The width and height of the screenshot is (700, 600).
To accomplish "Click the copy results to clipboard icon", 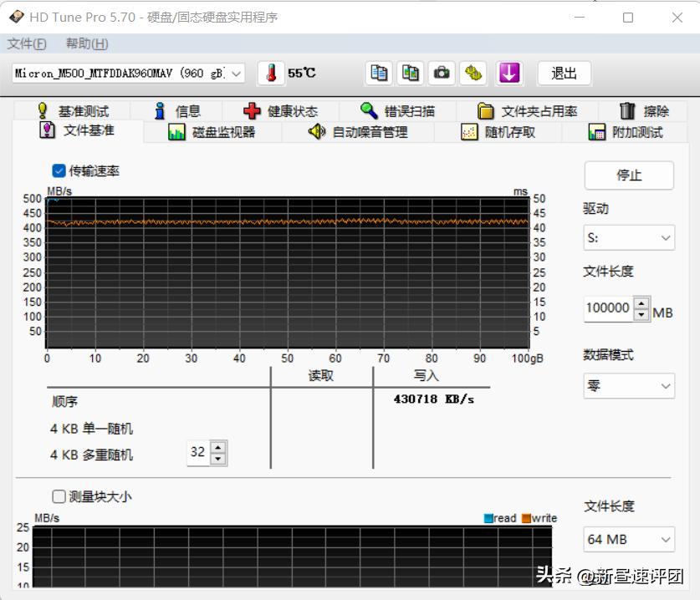I will click(x=378, y=74).
